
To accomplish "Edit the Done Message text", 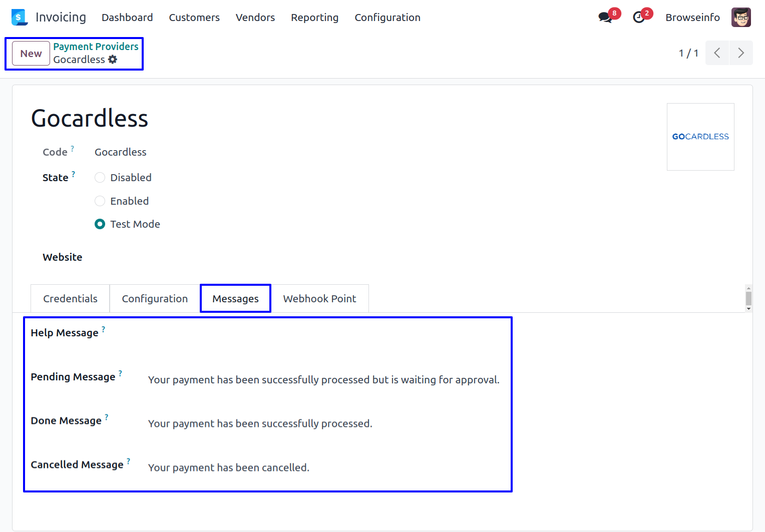I will coord(260,424).
